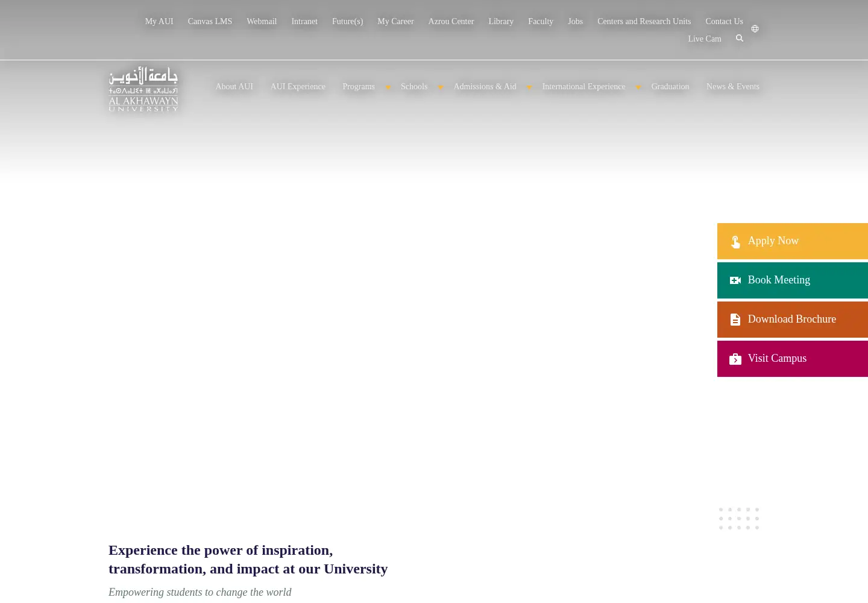Go to Azrou Center page
Viewport: 868px width, 603px height.
(x=451, y=22)
